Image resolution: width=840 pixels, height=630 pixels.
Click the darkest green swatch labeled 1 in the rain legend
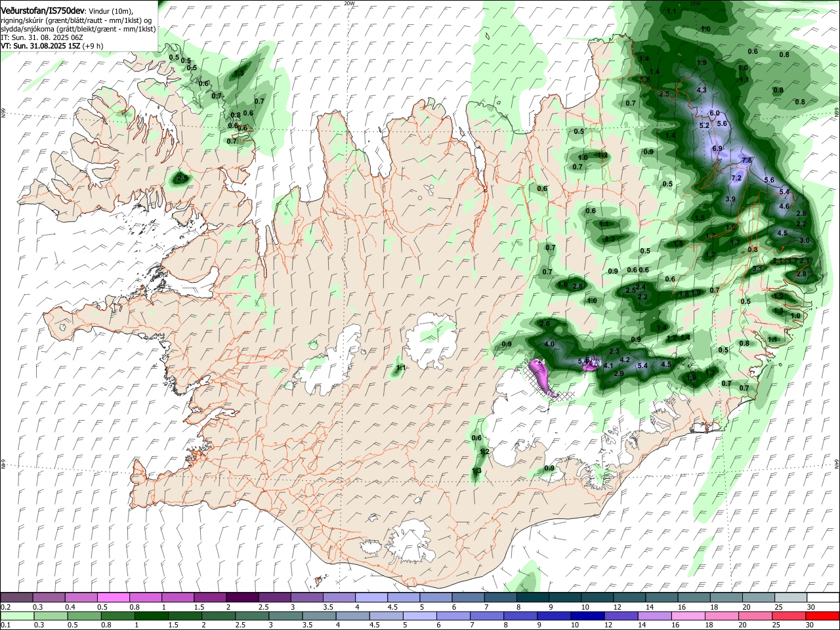coord(151,616)
